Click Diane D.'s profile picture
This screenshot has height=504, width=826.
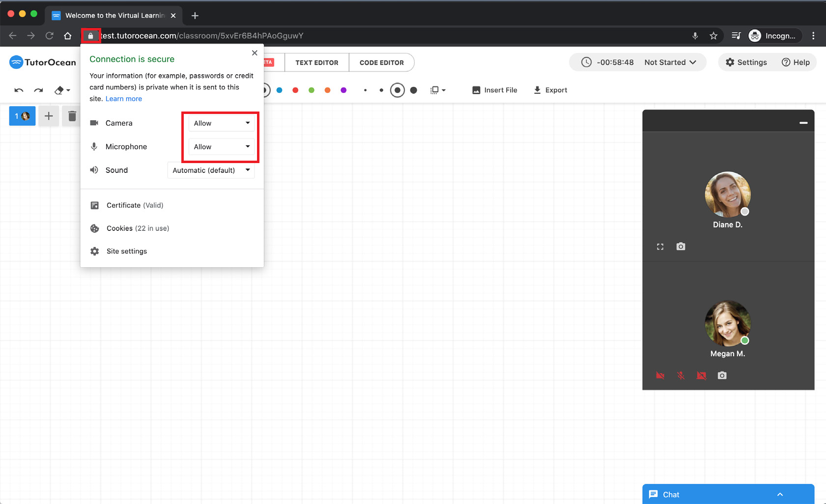(x=728, y=194)
